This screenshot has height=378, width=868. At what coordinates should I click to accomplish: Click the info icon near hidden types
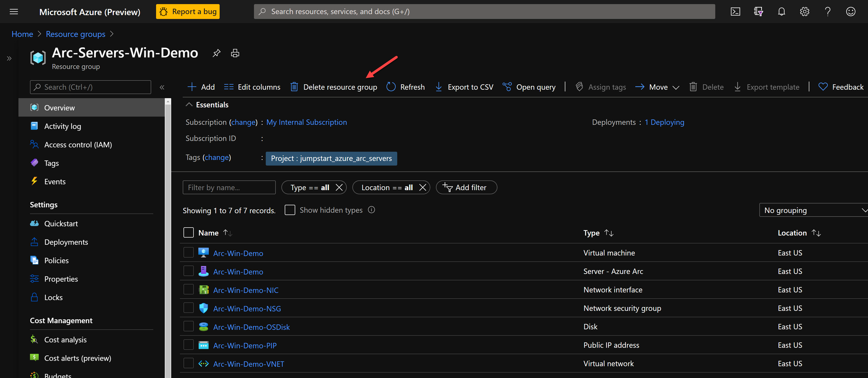coord(371,210)
